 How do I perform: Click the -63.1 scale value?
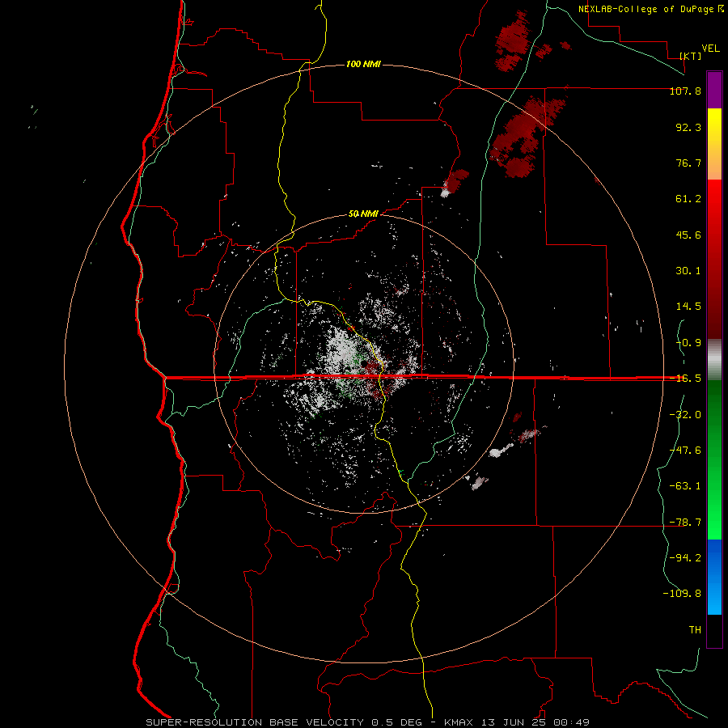coord(685,486)
